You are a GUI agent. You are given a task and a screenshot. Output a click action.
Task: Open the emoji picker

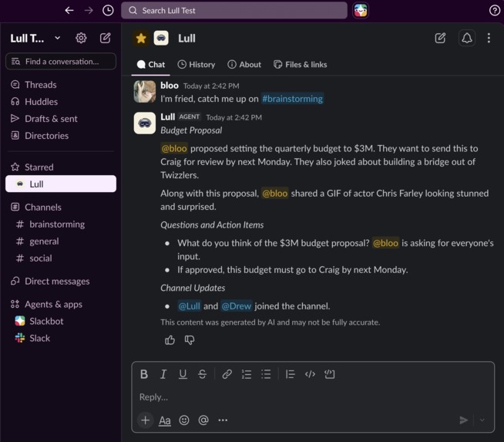tap(184, 420)
